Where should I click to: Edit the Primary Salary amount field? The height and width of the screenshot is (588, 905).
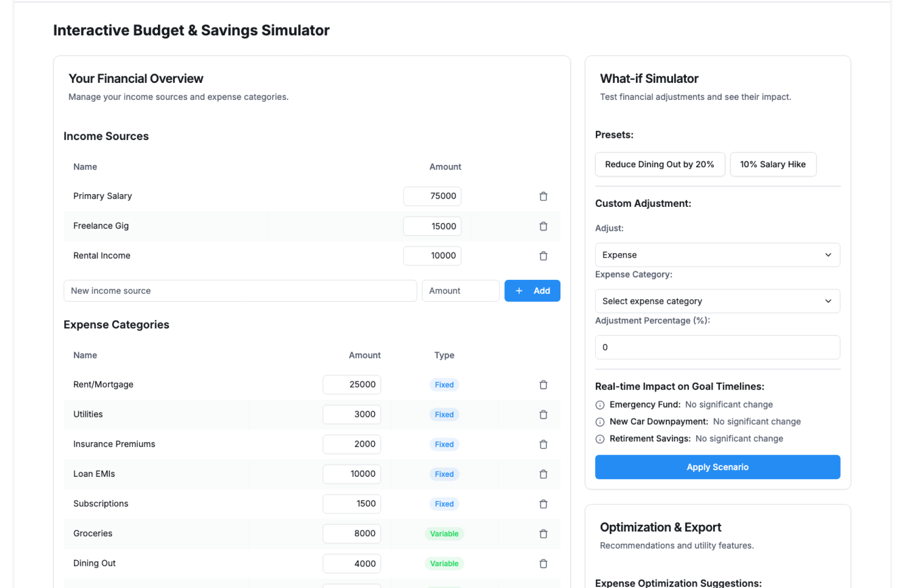[x=432, y=196]
